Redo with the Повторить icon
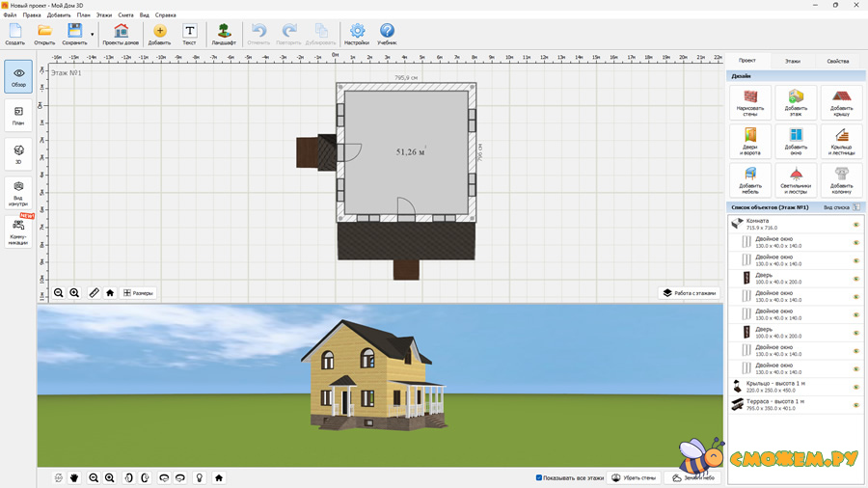868x488 pixels. (x=288, y=35)
